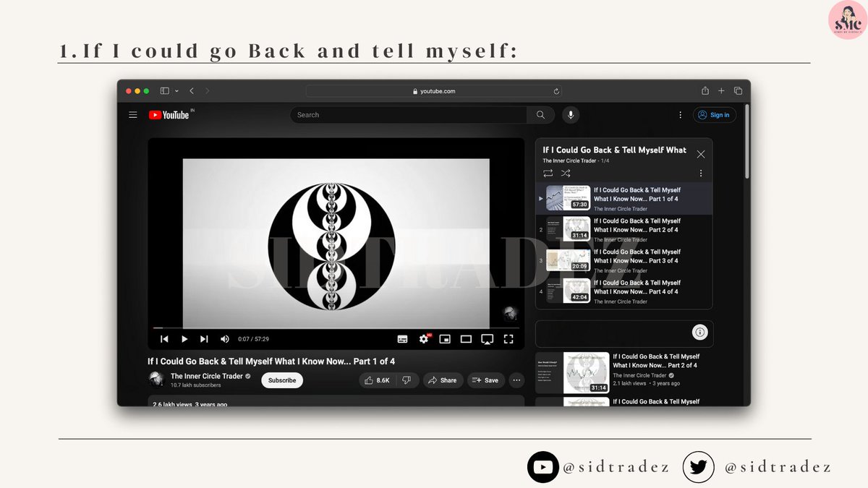
Task: Click the 0:07 / 57:29 time display
Action: 253,339
